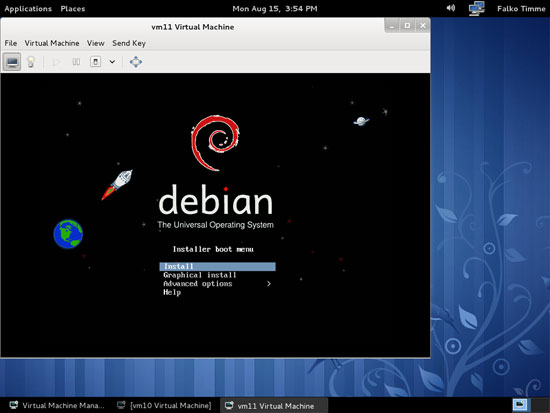Switch to vm10 Virtual Machine taskbar item
The width and height of the screenshot is (550, 413).
pos(165,405)
